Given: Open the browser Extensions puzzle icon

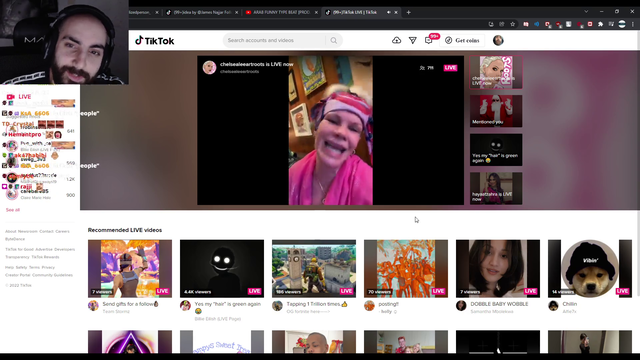Looking at the screenshot, I should pos(600,24).
